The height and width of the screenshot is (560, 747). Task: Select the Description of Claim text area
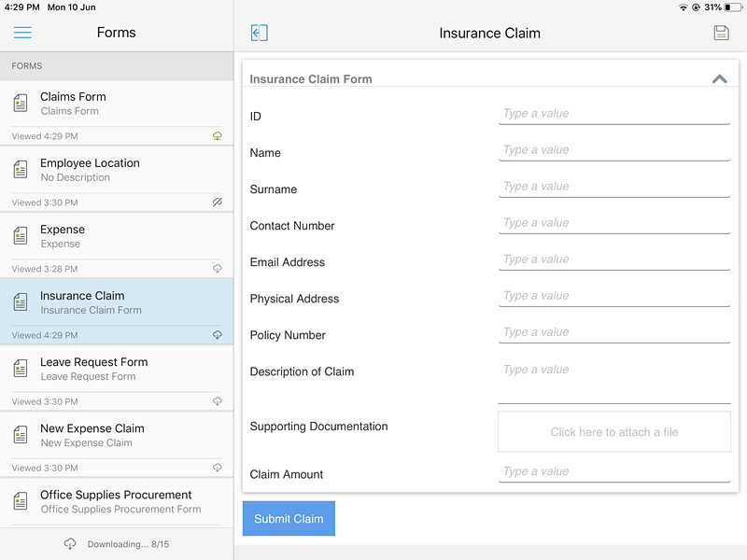click(614, 382)
